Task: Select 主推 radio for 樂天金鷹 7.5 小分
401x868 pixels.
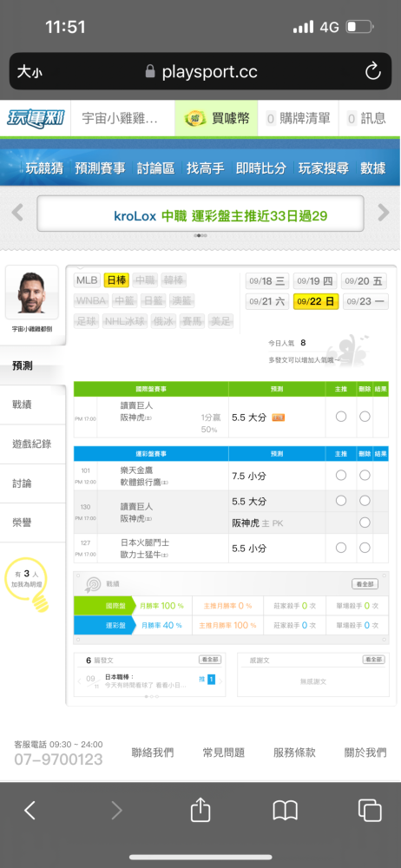Action: [x=341, y=475]
